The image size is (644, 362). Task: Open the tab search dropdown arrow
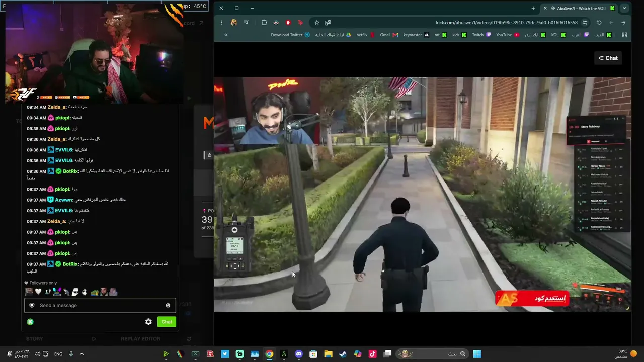(x=624, y=8)
